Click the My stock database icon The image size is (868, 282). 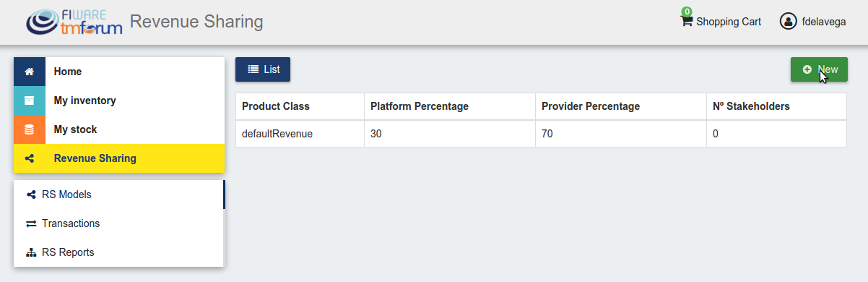pos(30,129)
